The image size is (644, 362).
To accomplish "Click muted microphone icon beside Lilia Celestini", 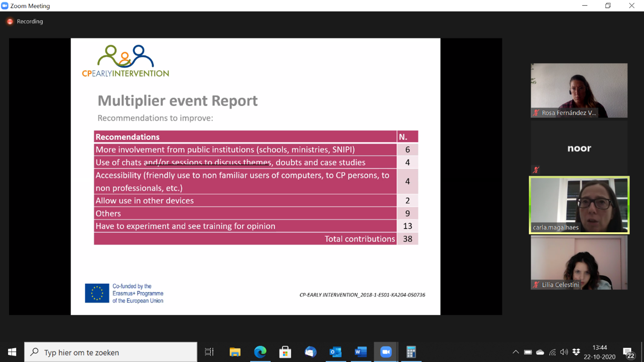I will click(536, 285).
